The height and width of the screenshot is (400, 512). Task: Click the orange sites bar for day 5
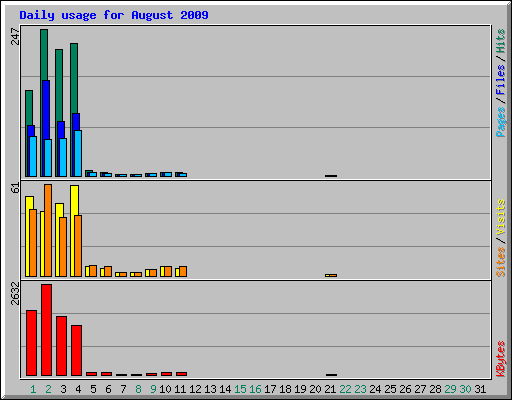tap(93, 271)
